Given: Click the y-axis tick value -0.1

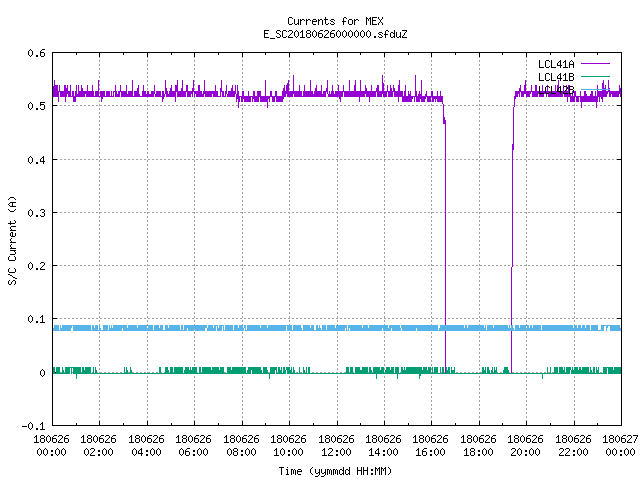Looking at the screenshot, I should (33, 426).
